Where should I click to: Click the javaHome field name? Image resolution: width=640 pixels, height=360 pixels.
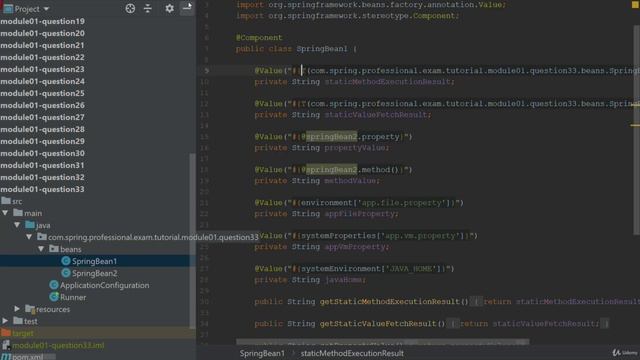(345, 280)
